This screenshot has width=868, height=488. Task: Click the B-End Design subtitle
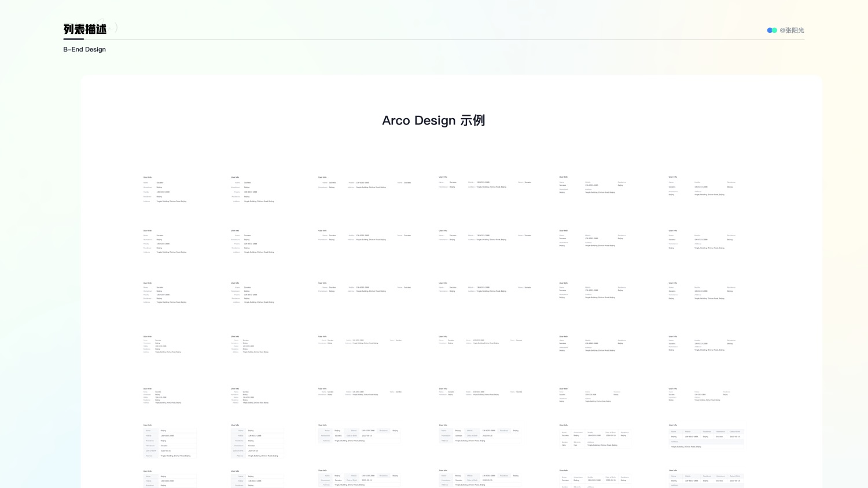84,49
